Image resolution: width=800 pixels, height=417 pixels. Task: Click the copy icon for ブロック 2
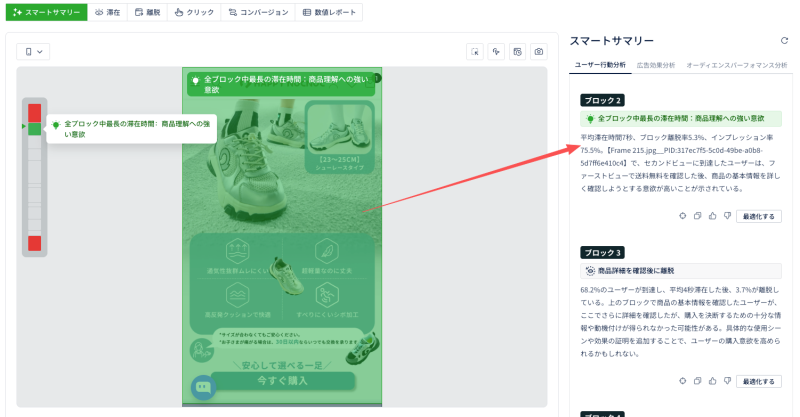point(697,215)
